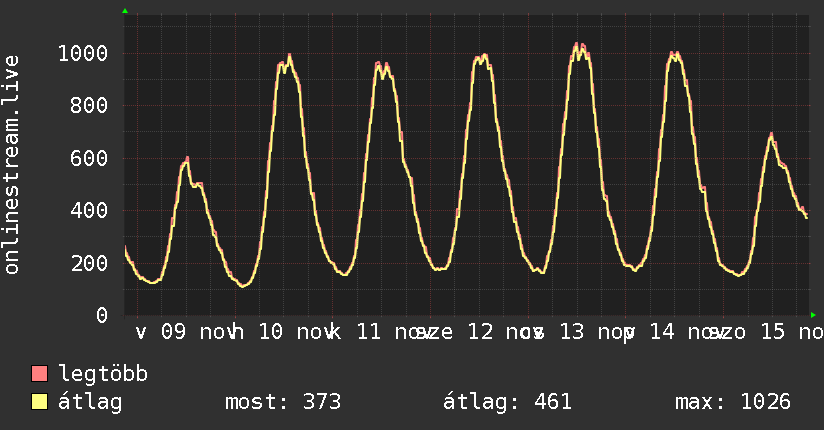Select the '13 nov' date label
Image resolution: width=824 pixels, height=430 pixels.
tap(595, 332)
